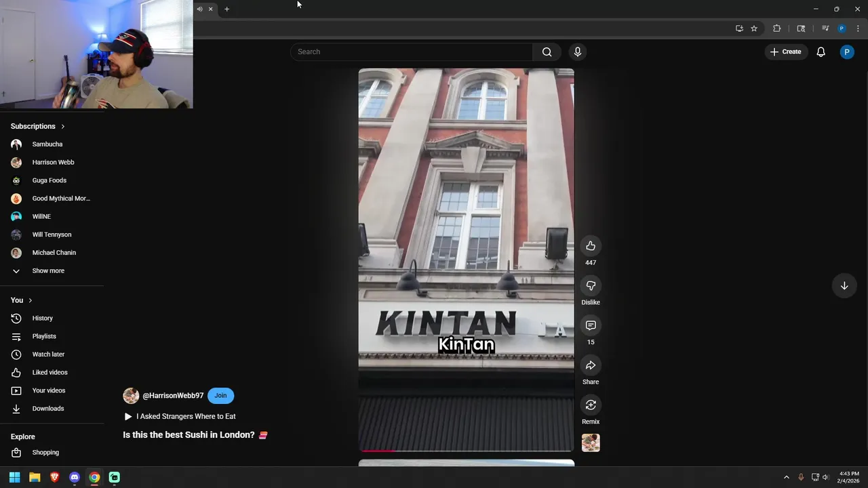Viewport: 868px width, 488px height.
Task: Install app icon in address bar
Action: coord(739,28)
